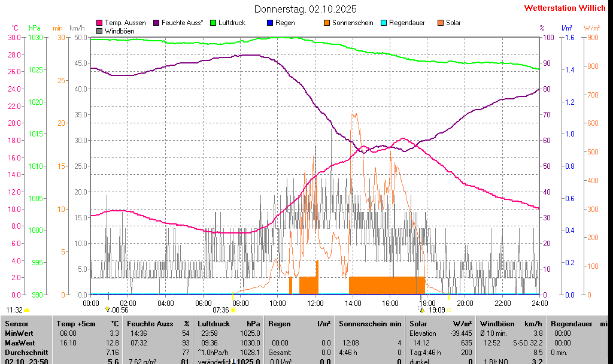The image size is (613, 364).
Task: Click the 12:00 time axis marker
Action: pos(315,303)
